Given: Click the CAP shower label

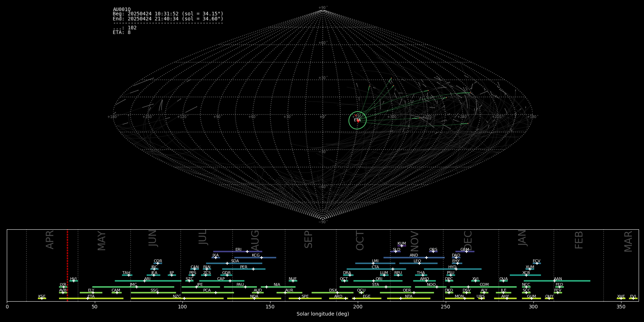Looking at the screenshot, I should pyautogui.click(x=221, y=279).
